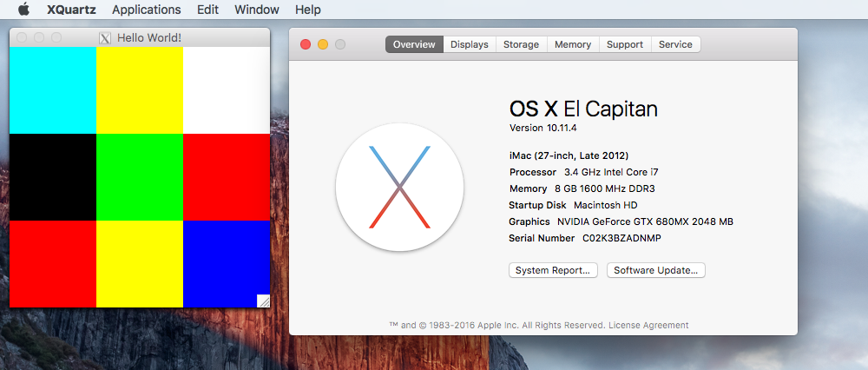Open the License Agreement link

648,325
